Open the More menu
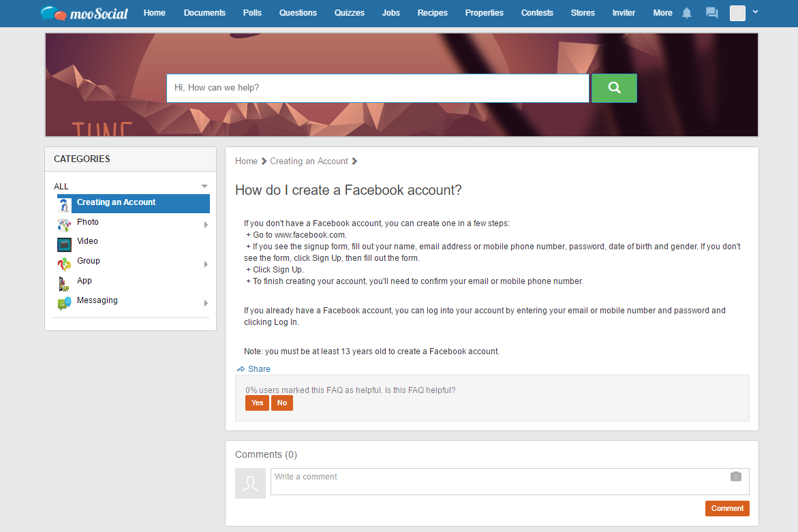 (662, 13)
